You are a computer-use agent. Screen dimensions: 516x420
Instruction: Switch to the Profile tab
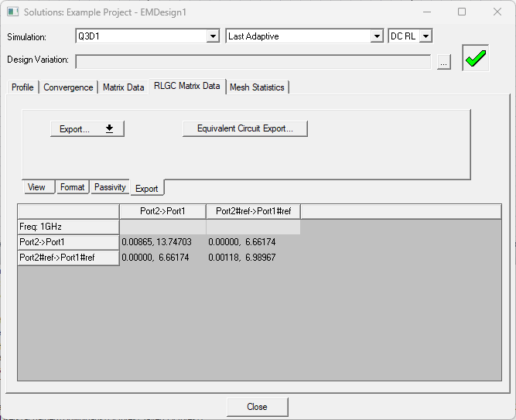click(22, 87)
